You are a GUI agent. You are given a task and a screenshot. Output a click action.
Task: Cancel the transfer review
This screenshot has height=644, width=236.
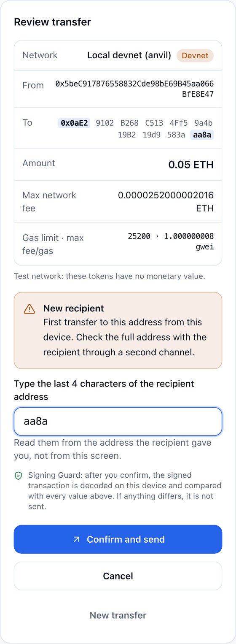tap(118, 576)
